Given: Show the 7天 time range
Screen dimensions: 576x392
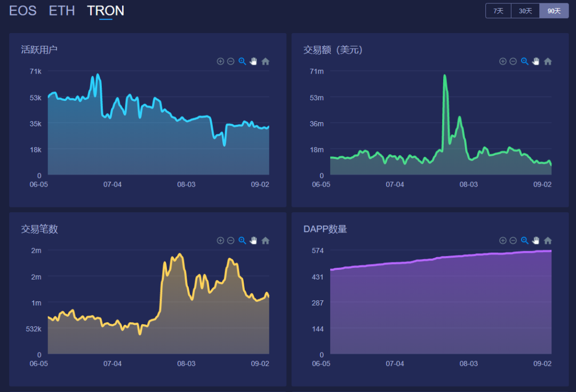Looking at the screenshot, I should click(x=498, y=11).
